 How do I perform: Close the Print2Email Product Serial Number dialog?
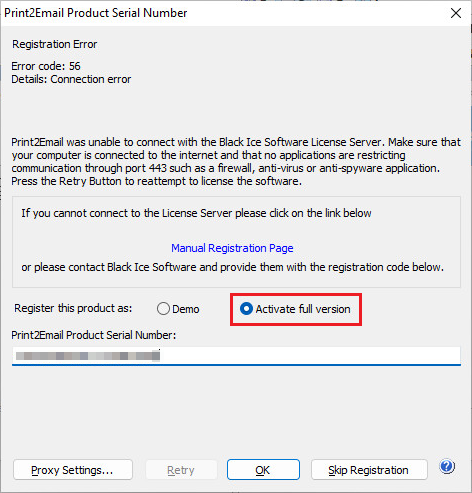[456, 13]
